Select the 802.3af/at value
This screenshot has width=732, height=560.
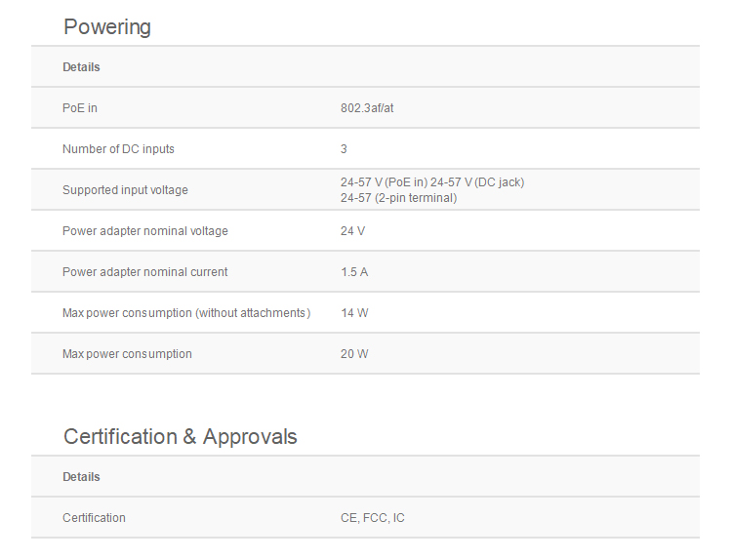point(367,108)
